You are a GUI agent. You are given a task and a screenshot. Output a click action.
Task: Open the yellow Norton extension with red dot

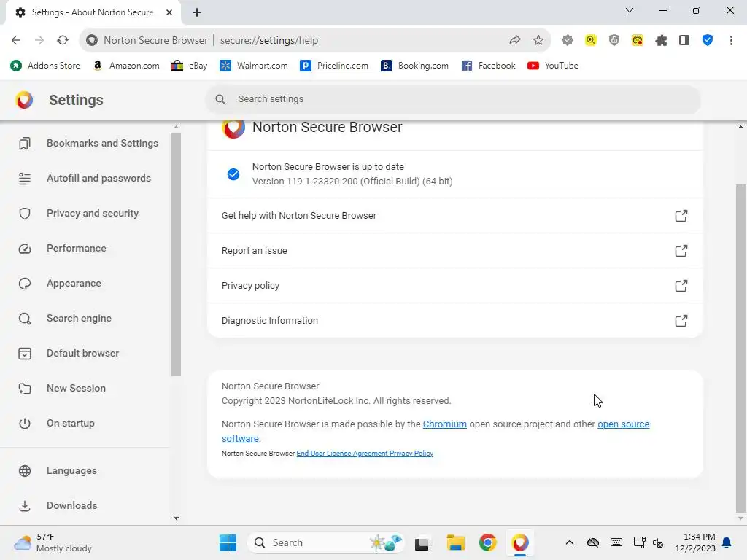(x=638, y=41)
